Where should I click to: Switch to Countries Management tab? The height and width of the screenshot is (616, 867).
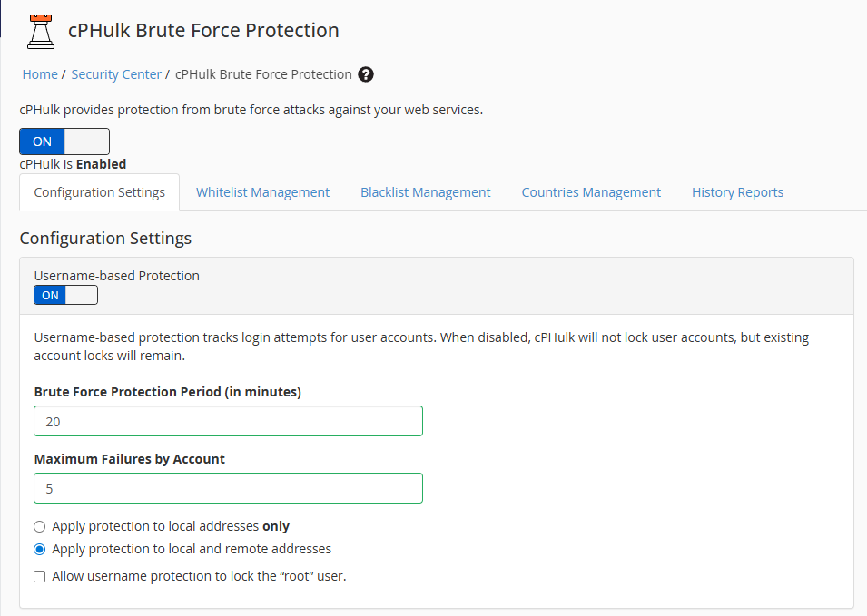591,192
